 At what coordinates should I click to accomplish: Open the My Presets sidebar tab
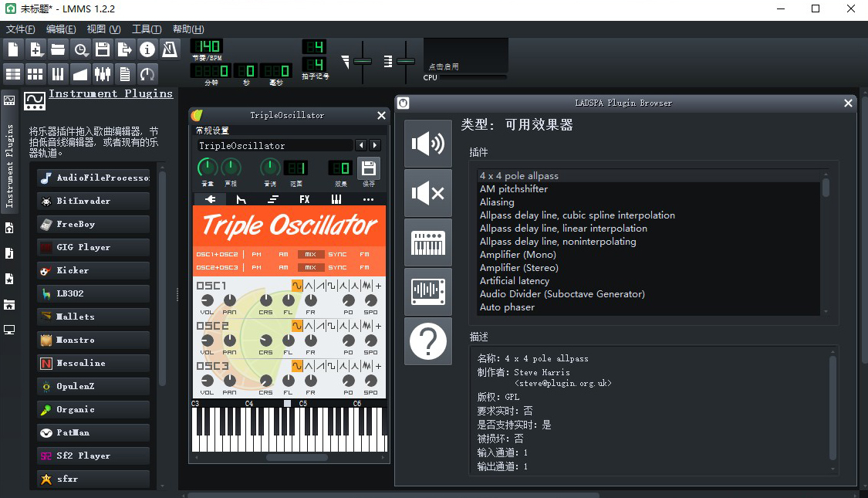click(9, 279)
